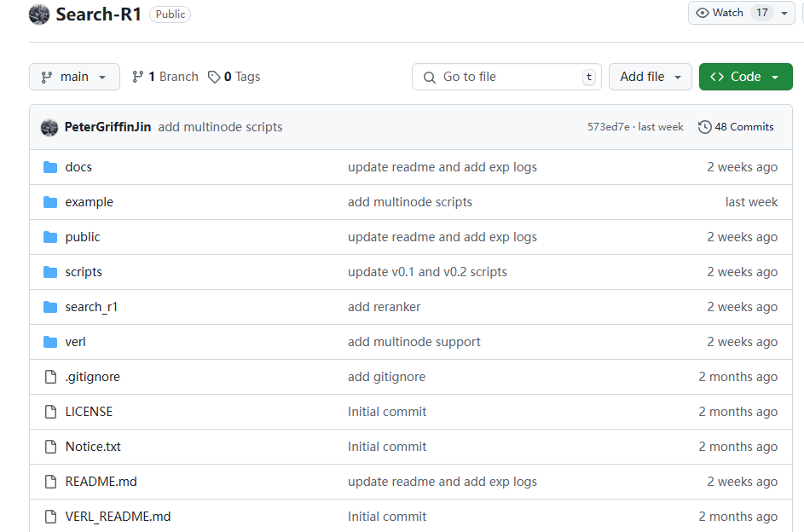Click the verl folder icon
This screenshot has width=804, height=532.
click(x=50, y=341)
